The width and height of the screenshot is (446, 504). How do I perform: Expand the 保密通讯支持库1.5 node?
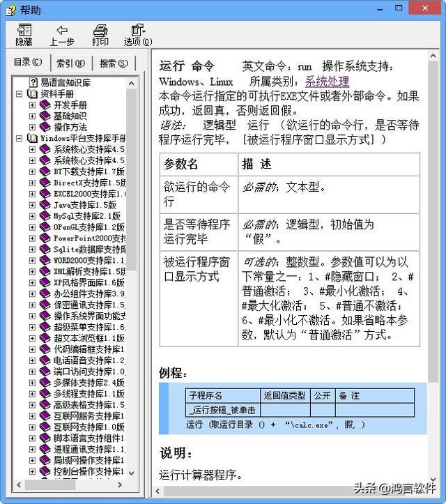point(32,305)
